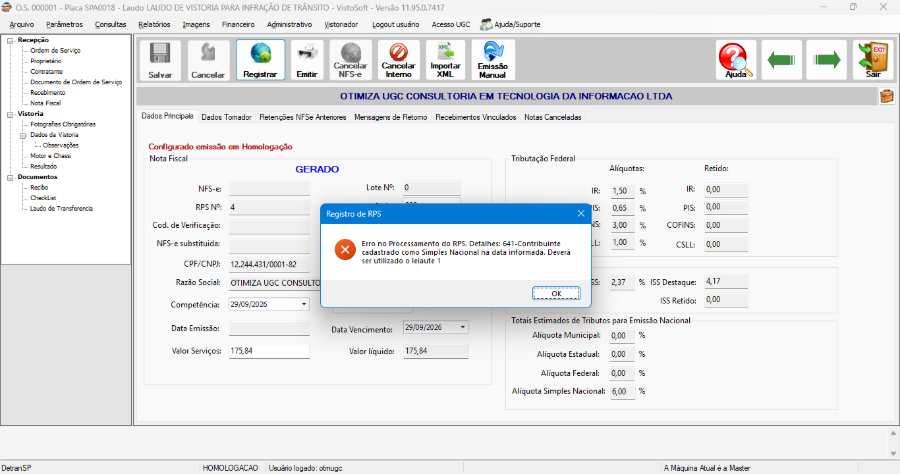Click Logout usuário menu item
The image size is (900, 474).
[x=395, y=25]
